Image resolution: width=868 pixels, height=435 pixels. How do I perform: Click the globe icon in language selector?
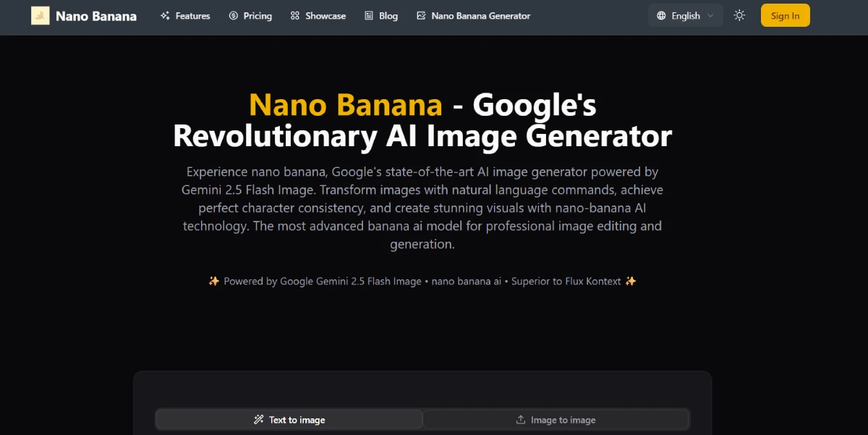click(x=660, y=15)
